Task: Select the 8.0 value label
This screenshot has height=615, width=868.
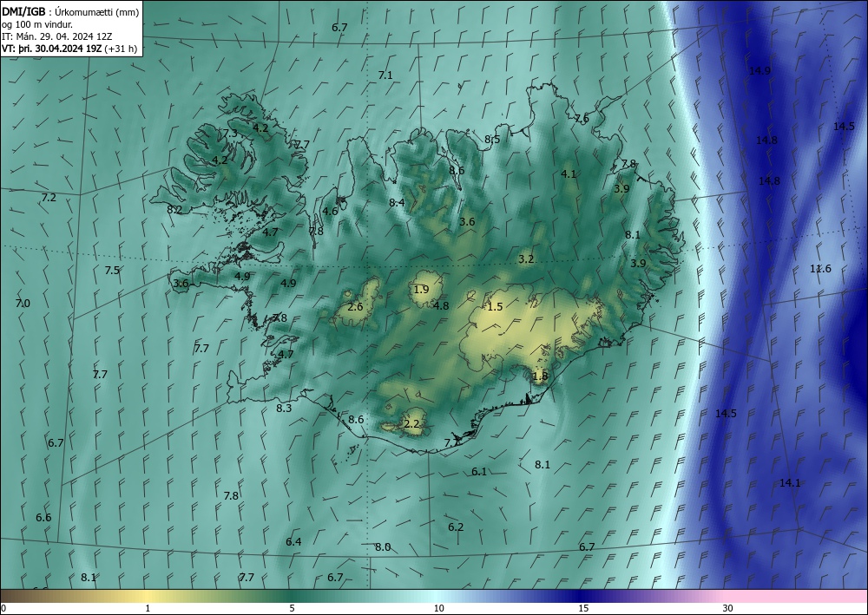Action: click(x=383, y=547)
